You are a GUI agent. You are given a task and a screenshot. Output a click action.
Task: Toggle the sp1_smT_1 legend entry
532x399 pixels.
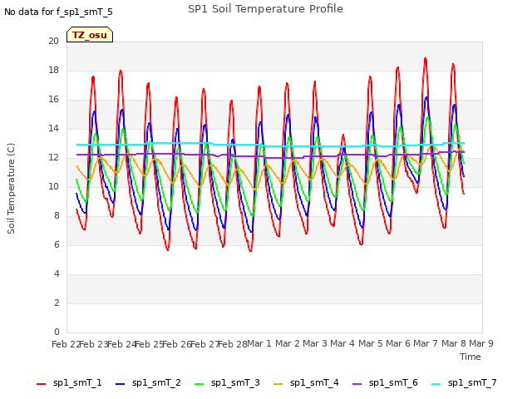click(x=69, y=383)
